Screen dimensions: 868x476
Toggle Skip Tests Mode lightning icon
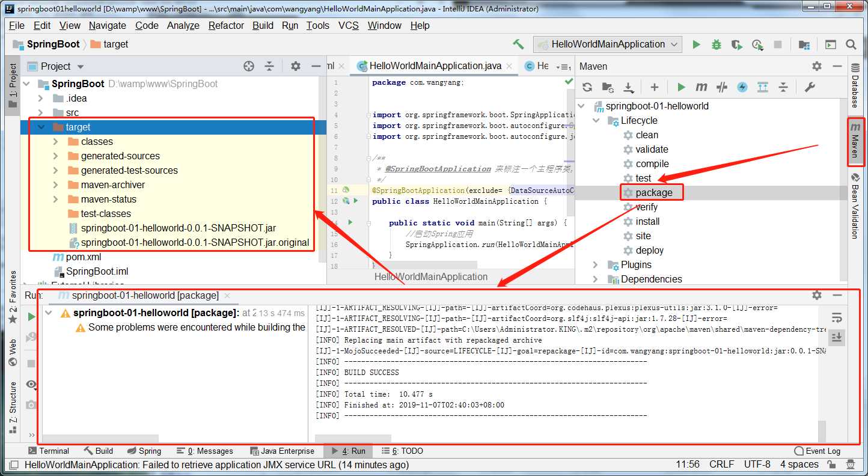click(x=742, y=87)
